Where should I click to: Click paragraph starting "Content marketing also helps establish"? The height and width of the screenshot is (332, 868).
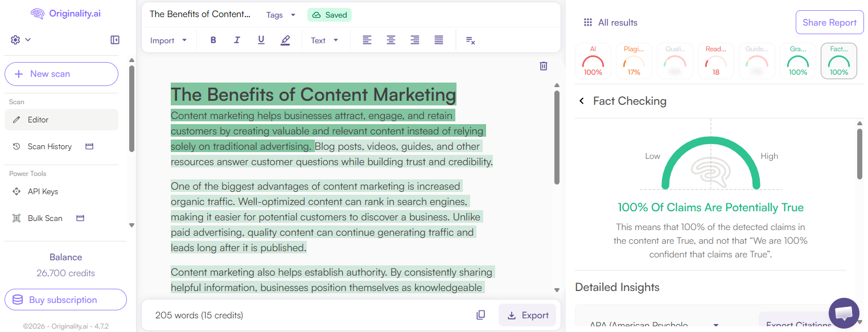(x=332, y=280)
